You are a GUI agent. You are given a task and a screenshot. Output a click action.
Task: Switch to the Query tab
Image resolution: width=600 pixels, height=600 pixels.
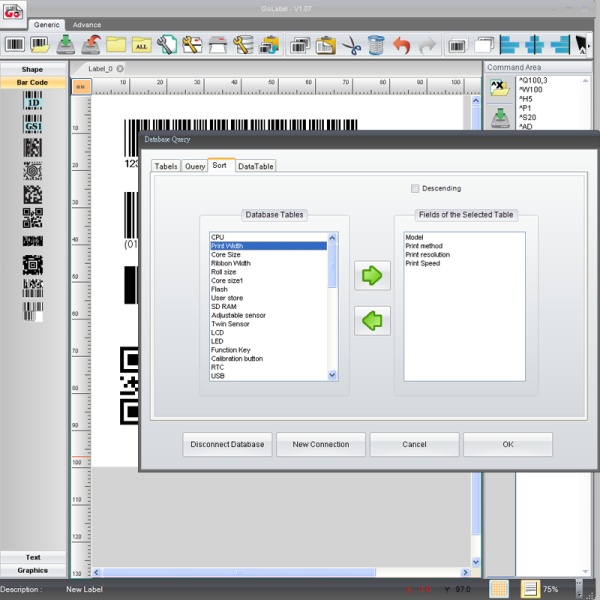[x=195, y=166]
